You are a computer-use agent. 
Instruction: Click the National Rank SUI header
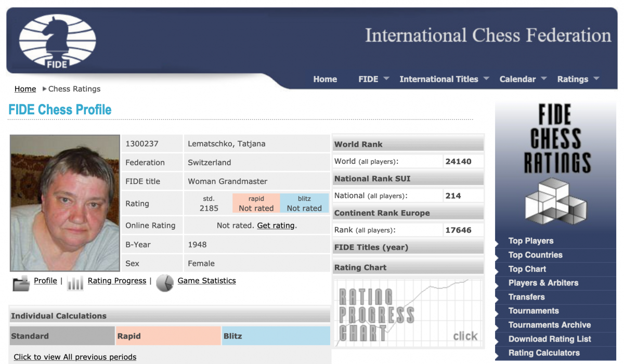[408, 179]
